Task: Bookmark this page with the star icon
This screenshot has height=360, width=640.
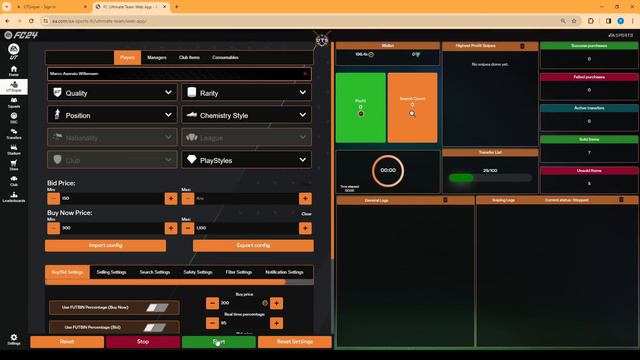Action: pyautogui.click(x=574, y=21)
